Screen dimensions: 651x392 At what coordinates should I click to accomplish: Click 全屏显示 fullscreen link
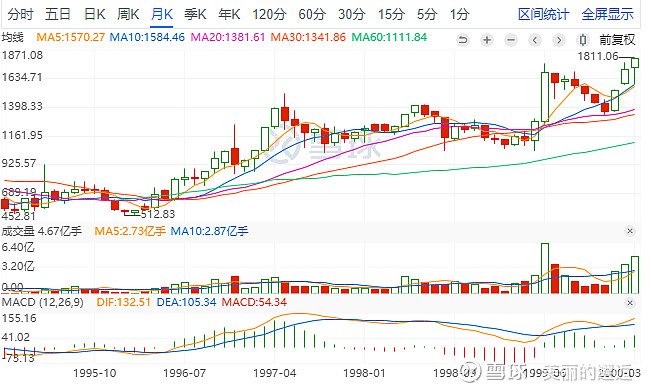(607, 15)
